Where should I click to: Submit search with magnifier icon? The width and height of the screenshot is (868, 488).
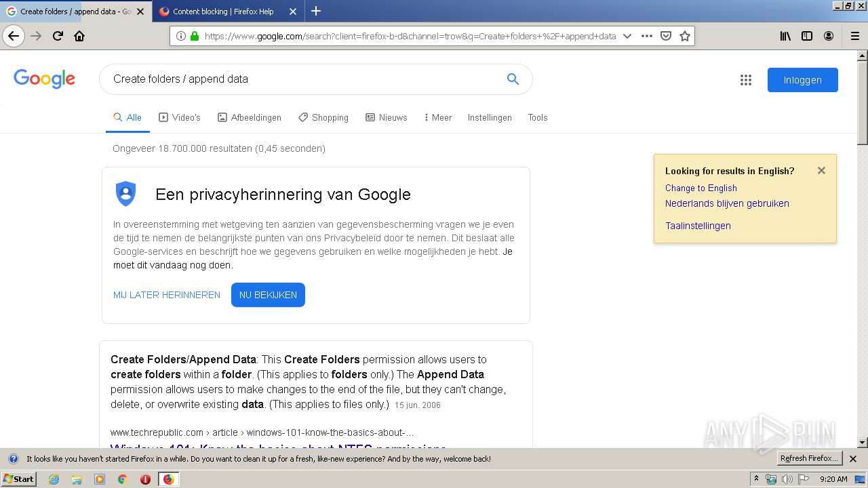point(513,79)
